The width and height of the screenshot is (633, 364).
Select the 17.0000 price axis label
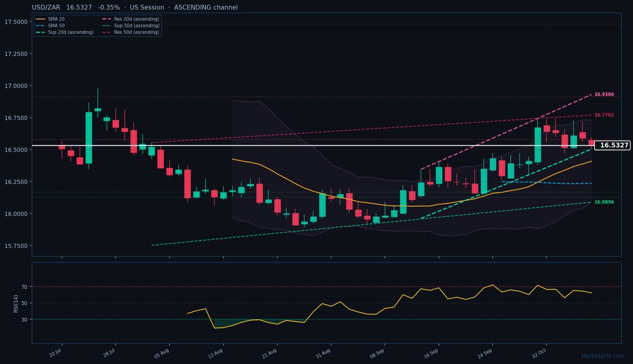[16, 86]
